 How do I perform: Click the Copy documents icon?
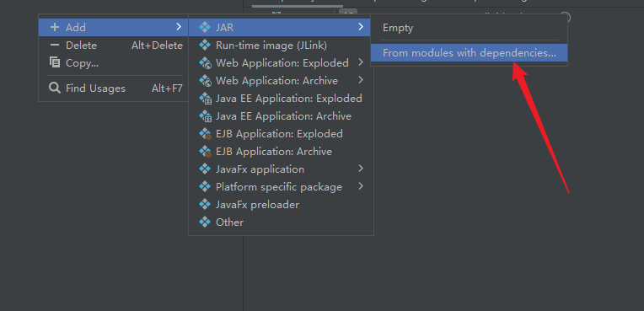pyautogui.click(x=55, y=62)
